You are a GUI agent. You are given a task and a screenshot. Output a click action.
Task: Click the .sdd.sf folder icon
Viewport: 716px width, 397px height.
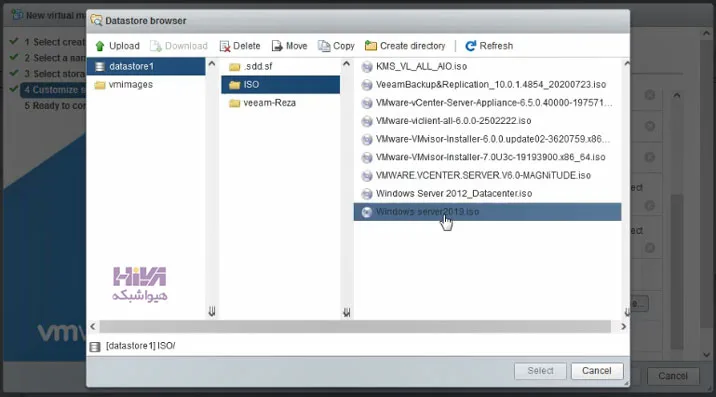pos(234,67)
